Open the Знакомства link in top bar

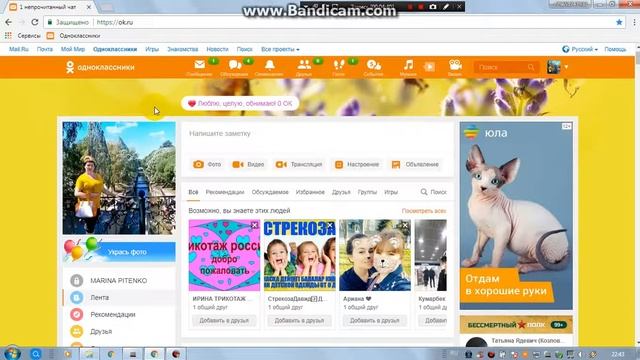click(x=183, y=49)
